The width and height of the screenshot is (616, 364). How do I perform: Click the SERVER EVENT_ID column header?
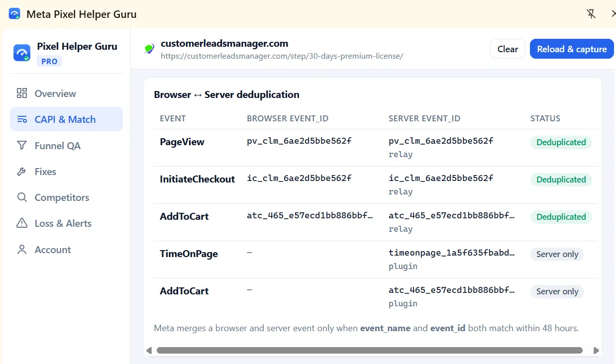tap(424, 118)
